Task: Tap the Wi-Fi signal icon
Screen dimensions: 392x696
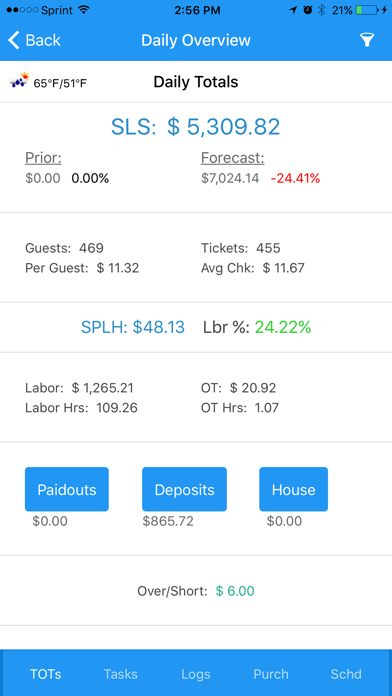Action: pyautogui.click(x=83, y=10)
